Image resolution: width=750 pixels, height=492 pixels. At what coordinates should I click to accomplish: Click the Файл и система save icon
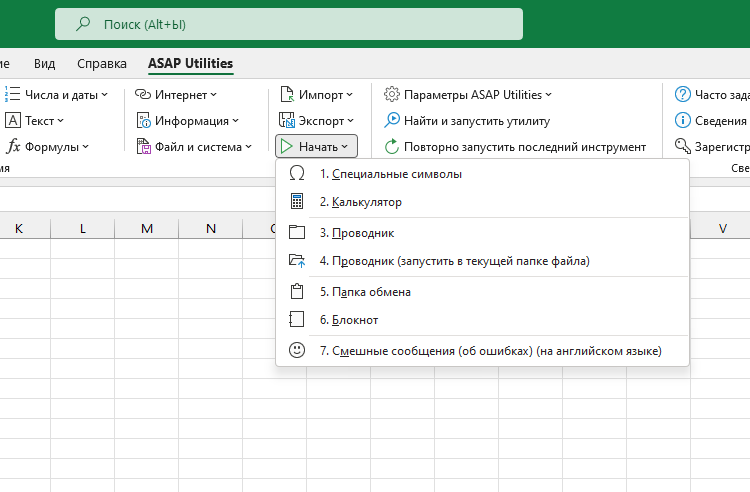pos(143,147)
